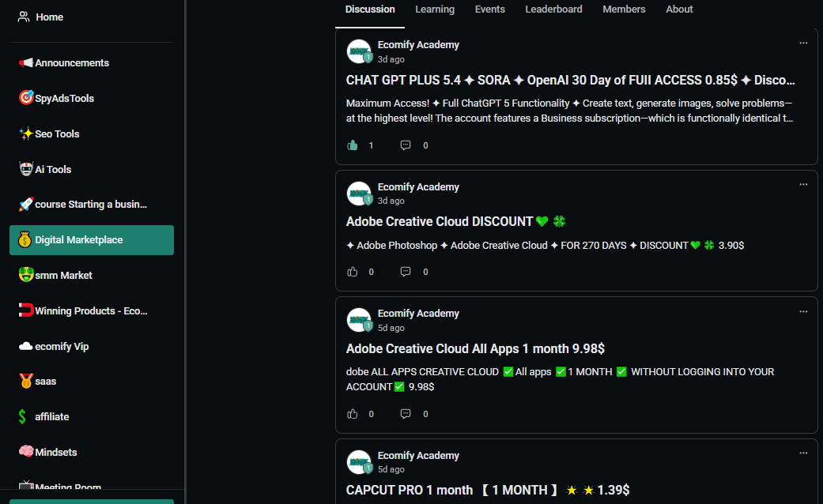The image size is (823, 504).
Task: Open the About tab
Action: (679, 9)
